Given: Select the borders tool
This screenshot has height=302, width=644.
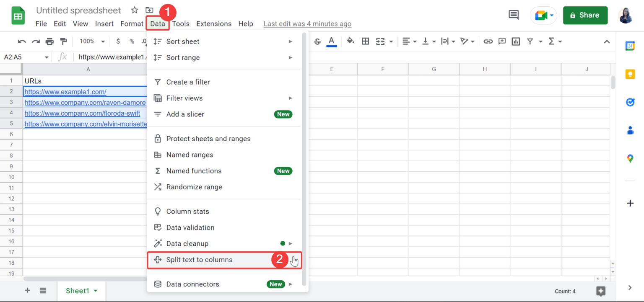Looking at the screenshot, I should point(365,41).
